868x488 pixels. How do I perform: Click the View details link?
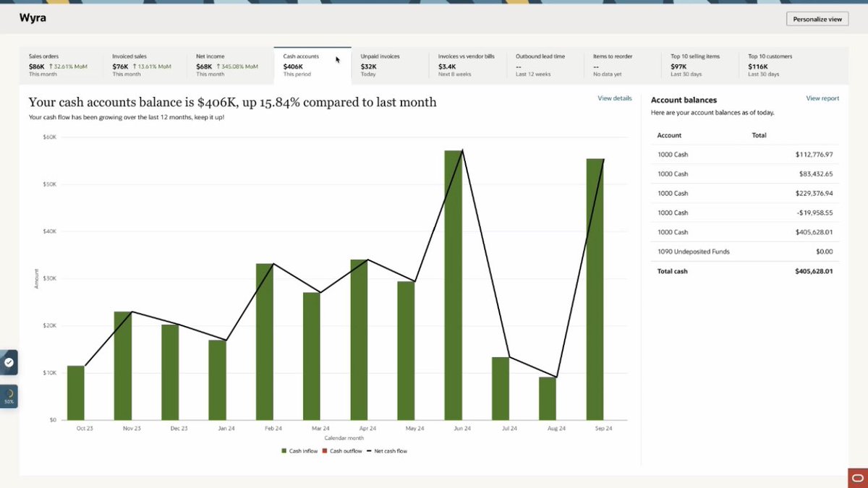click(x=614, y=98)
